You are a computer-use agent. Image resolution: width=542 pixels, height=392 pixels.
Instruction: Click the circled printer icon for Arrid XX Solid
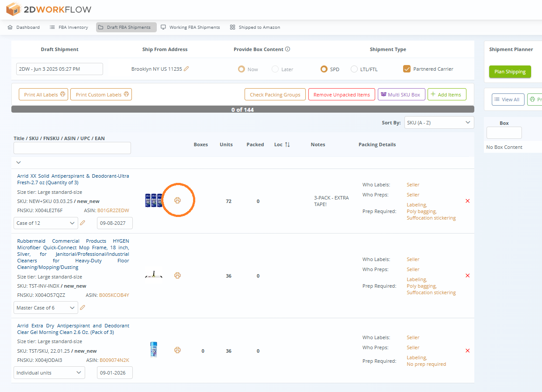(x=178, y=200)
